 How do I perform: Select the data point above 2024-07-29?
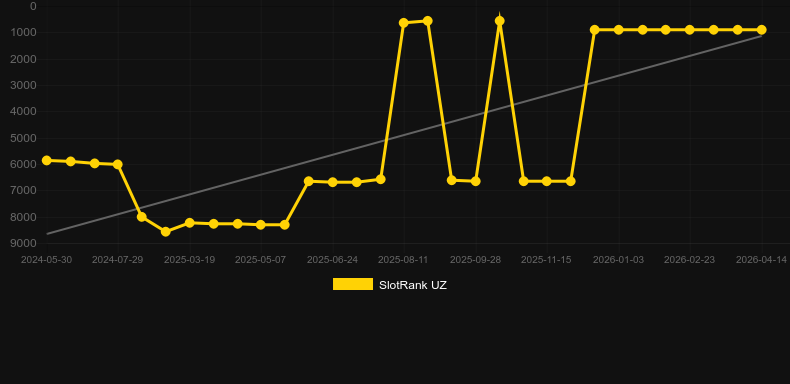(x=118, y=164)
